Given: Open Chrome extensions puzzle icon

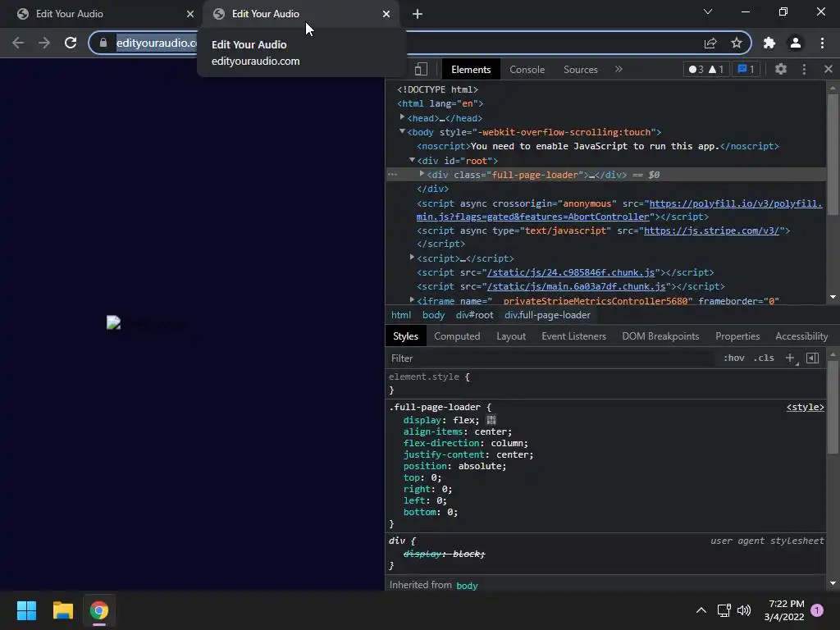Looking at the screenshot, I should click(x=769, y=43).
